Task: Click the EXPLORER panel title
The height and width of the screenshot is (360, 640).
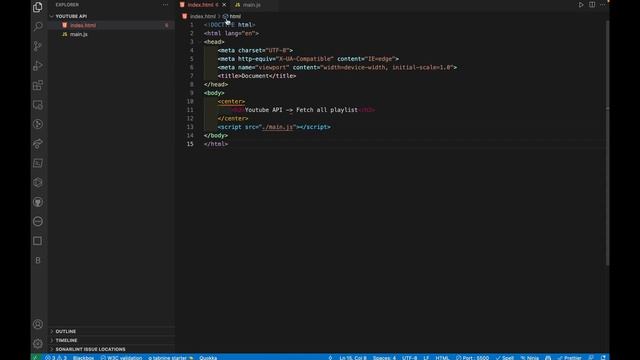Action: coord(67,5)
